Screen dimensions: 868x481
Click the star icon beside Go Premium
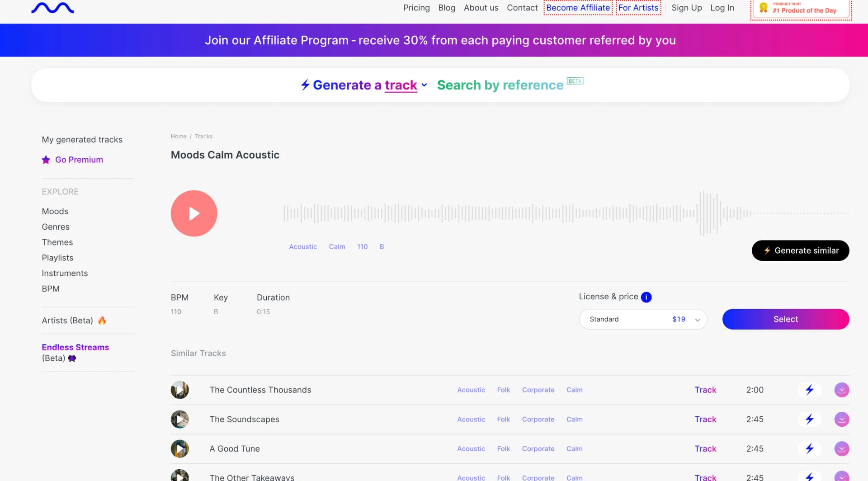point(46,160)
